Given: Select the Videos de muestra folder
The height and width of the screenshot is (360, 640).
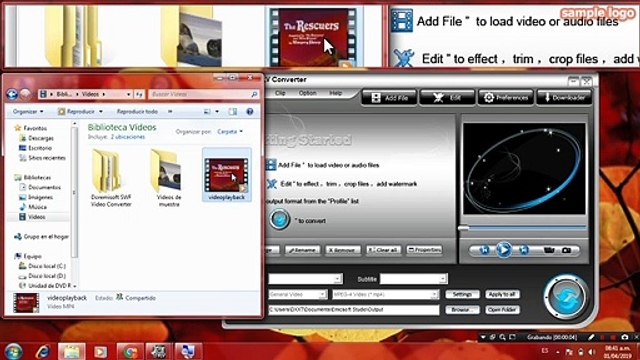Looking at the screenshot, I should click(x=169, y=178).
